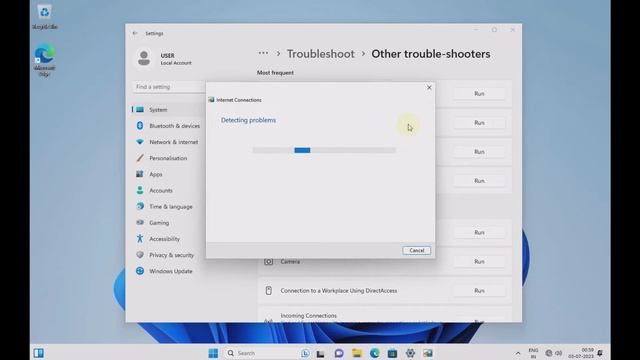Open the USER Local Account profile
The image size is (640, 360).
click(x=164, y=58)
